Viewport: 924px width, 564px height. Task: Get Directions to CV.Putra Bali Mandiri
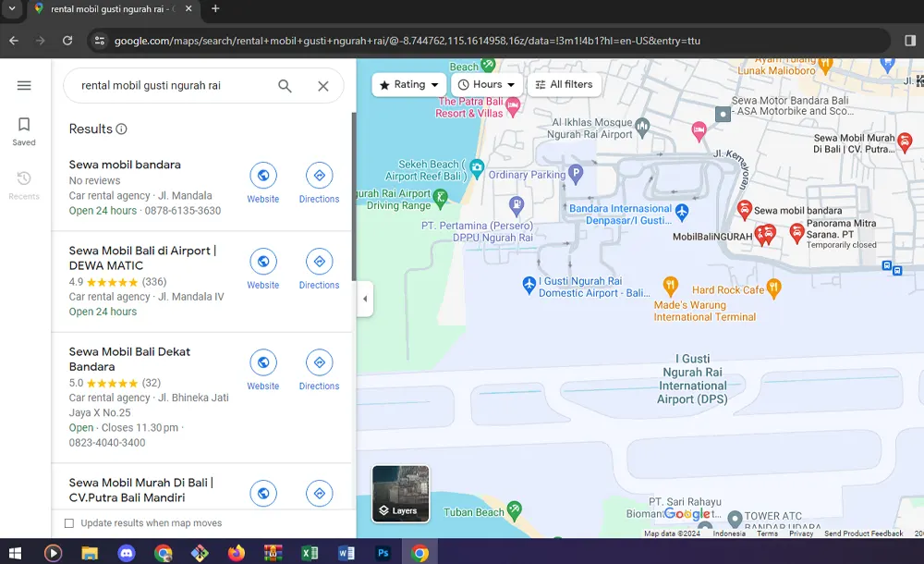tap(319, 493)
